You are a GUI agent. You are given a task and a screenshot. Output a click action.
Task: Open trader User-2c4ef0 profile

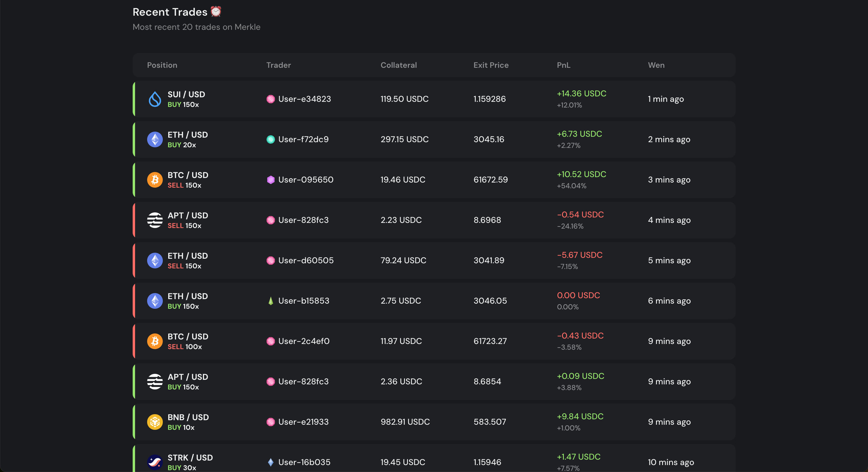coord(304,341)
